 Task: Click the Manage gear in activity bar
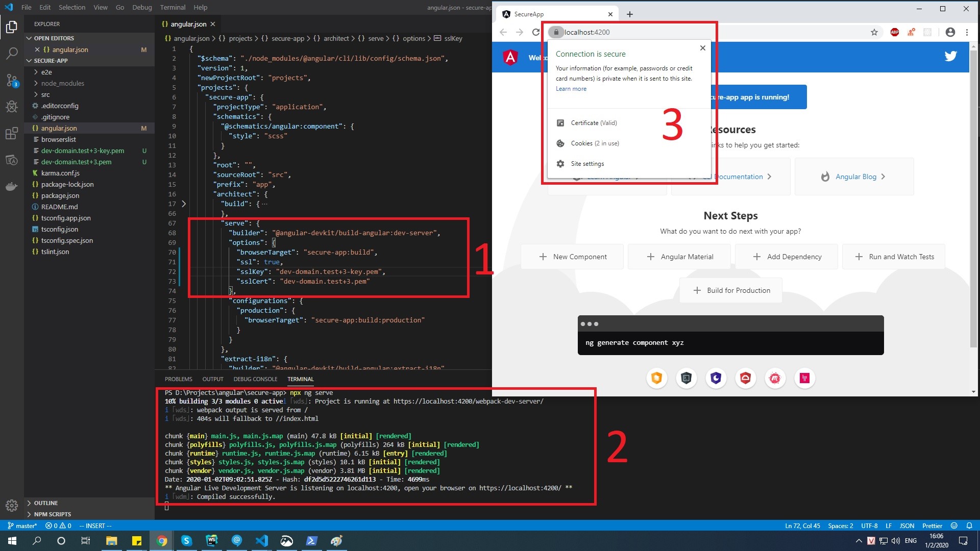tap(12, 505)
